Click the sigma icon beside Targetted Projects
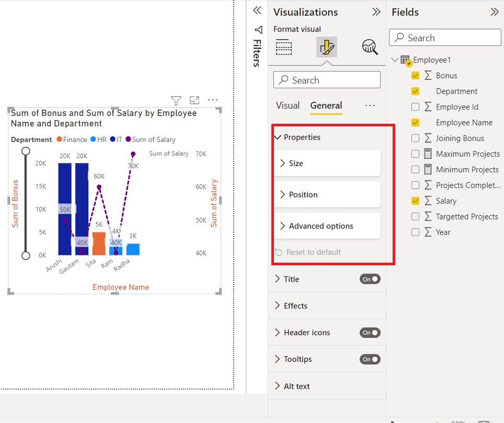The width and height of the screenshot is (504, 423). click(x=428, y=217)
